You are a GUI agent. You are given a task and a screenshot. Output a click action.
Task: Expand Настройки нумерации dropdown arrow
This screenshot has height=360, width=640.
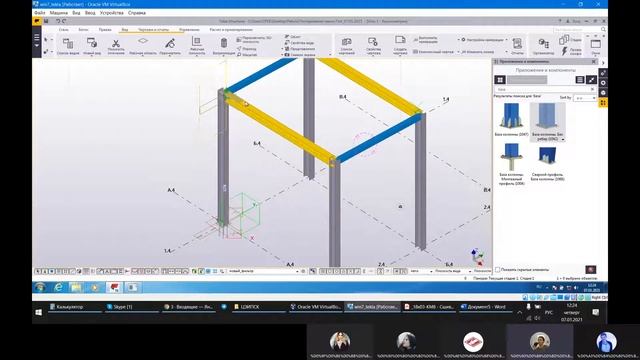tap(506, 40)
